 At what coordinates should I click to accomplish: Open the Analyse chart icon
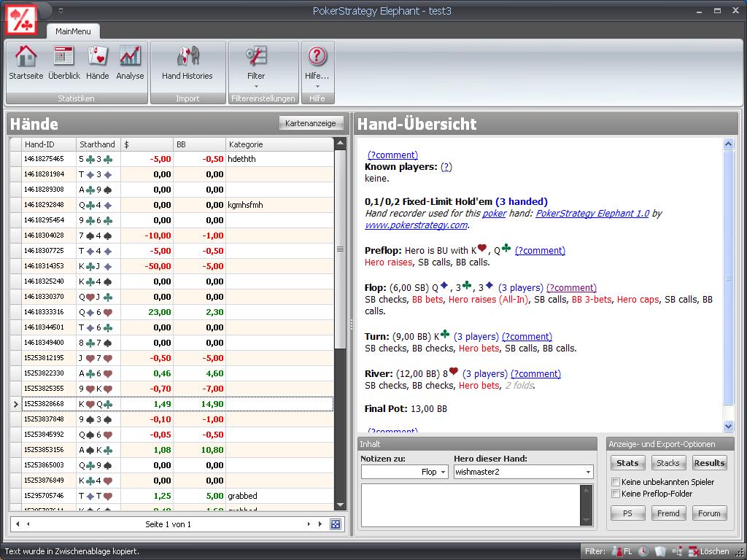[x=130, y=56]
